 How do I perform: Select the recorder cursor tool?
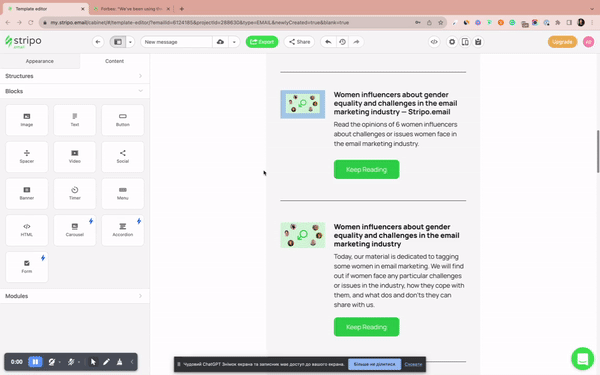(x=93, y=362)
